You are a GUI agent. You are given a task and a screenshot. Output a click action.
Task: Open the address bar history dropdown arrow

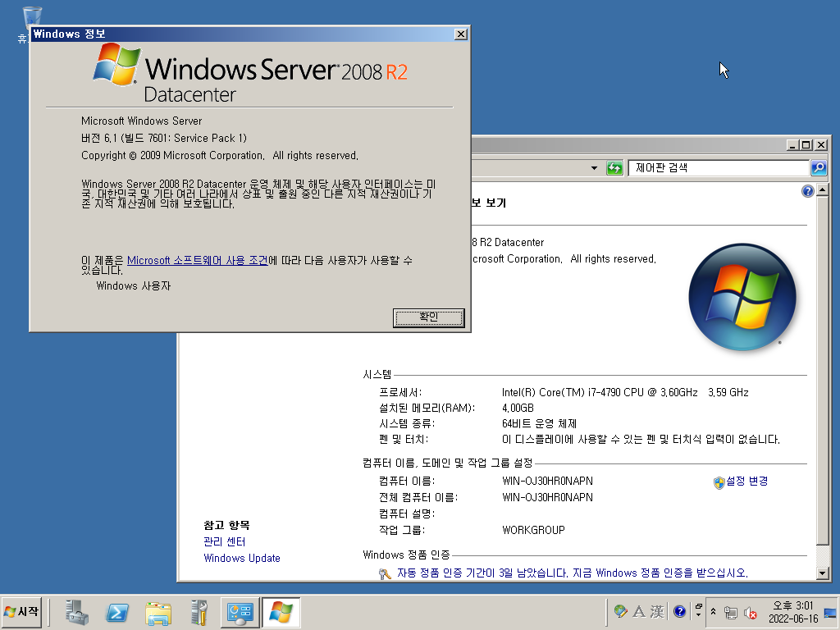(594, 168)
